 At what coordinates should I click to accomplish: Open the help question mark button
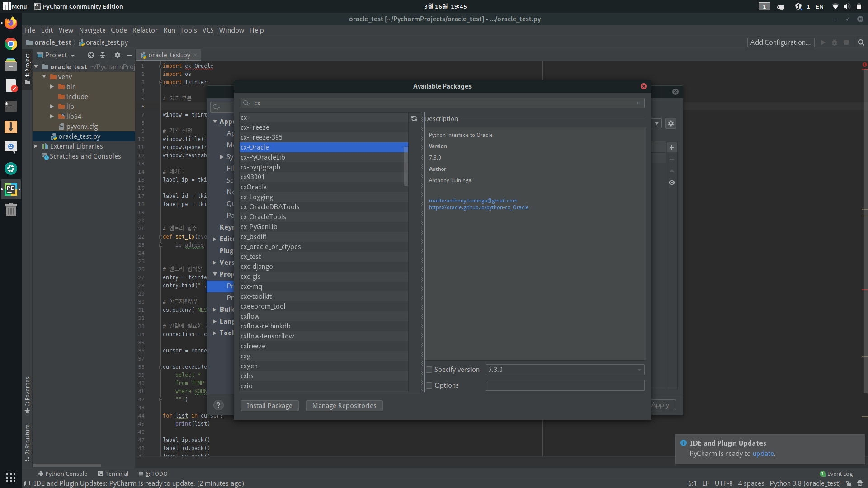point(218,405)
